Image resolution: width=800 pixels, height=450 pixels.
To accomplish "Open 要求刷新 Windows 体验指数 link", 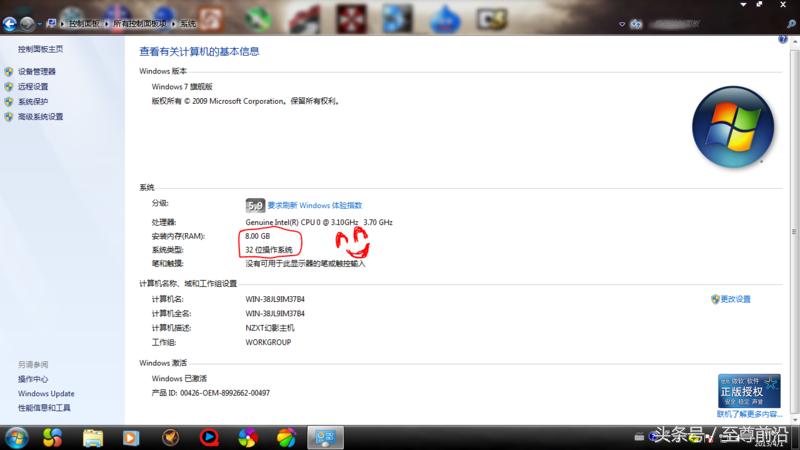I will tap(315, 205).
